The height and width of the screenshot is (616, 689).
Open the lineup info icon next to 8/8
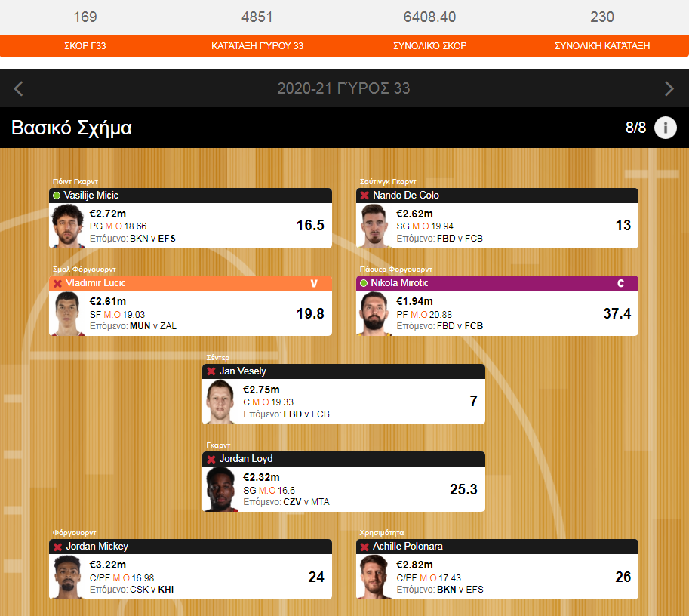[x=666, y=128]
